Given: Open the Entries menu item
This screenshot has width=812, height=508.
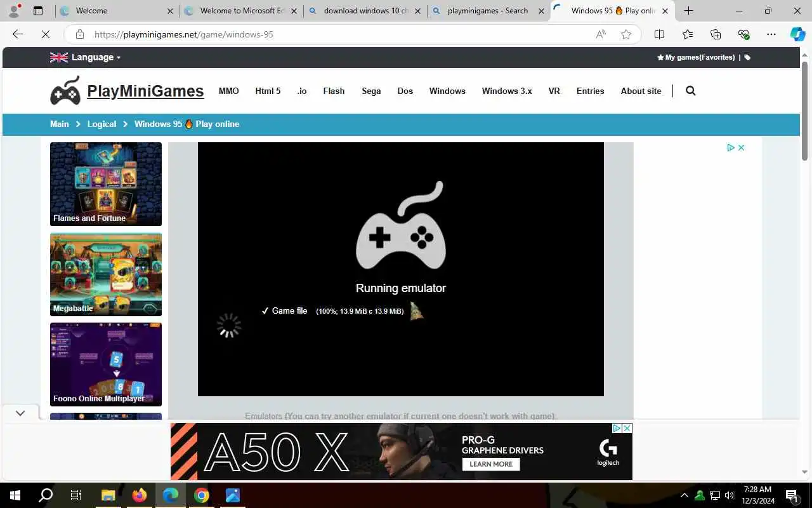Looking at the screenshot, I should point(590,91).
